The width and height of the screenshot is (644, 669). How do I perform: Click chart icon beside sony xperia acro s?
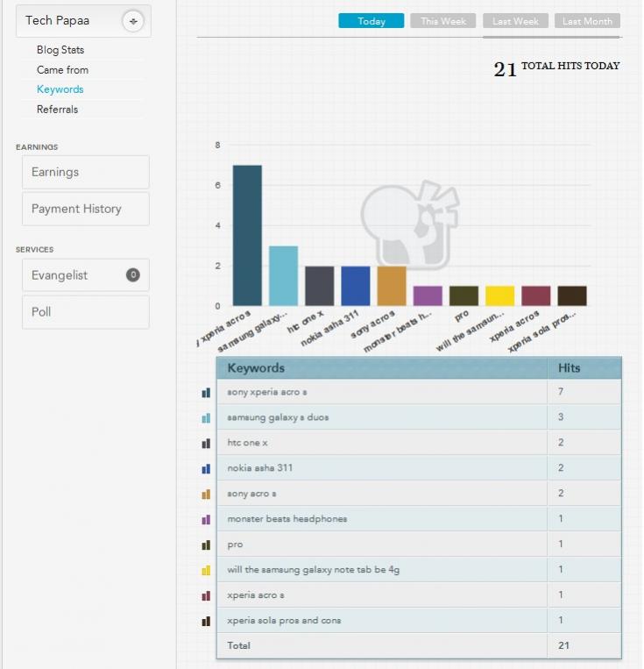coord(206,393)
